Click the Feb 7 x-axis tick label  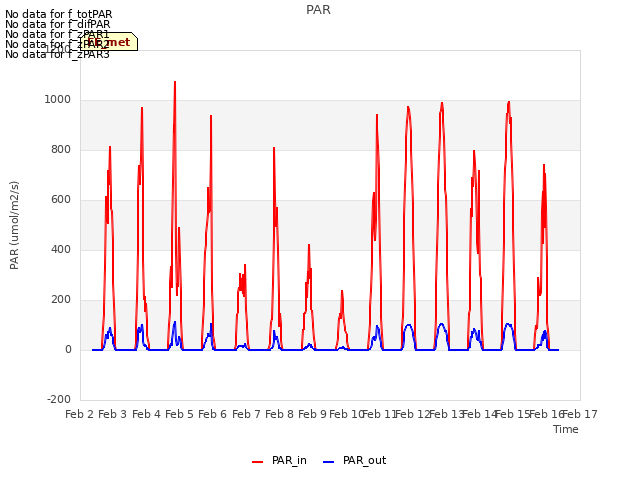[x=246, y=414]
